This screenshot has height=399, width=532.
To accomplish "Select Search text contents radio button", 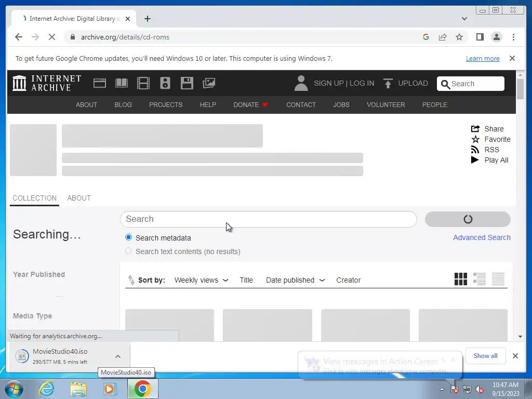I will point(129,251).
